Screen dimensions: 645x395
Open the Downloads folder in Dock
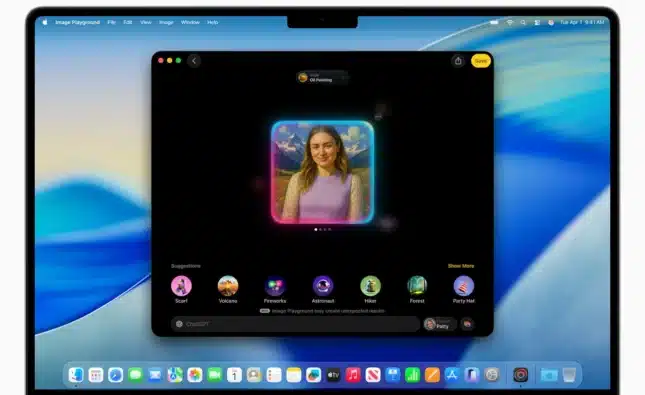point(549,375)
